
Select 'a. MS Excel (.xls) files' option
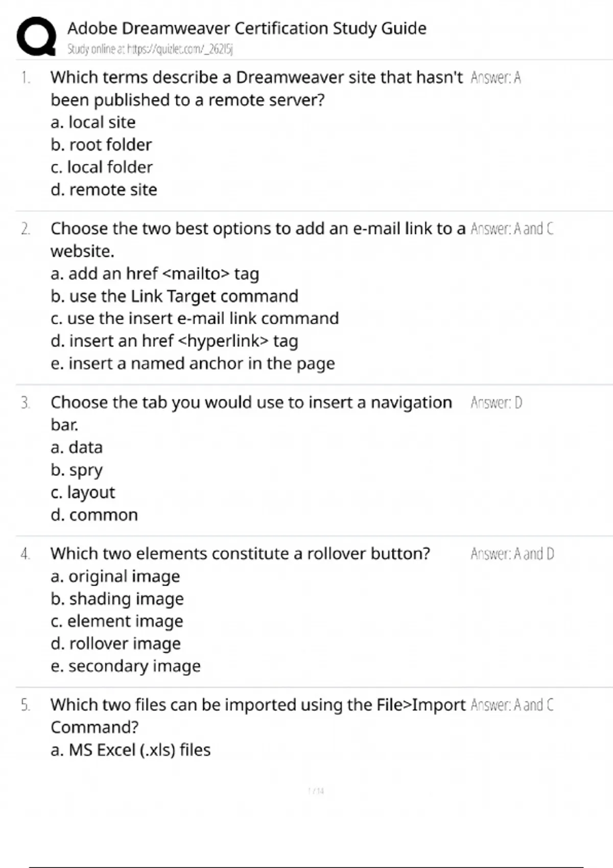130,750
